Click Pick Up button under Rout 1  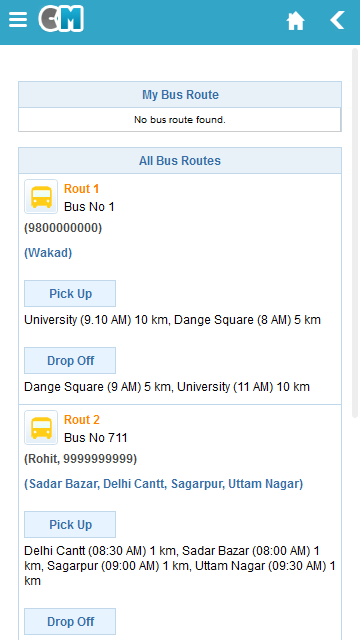pyautogui.click(x=70, y=293)
